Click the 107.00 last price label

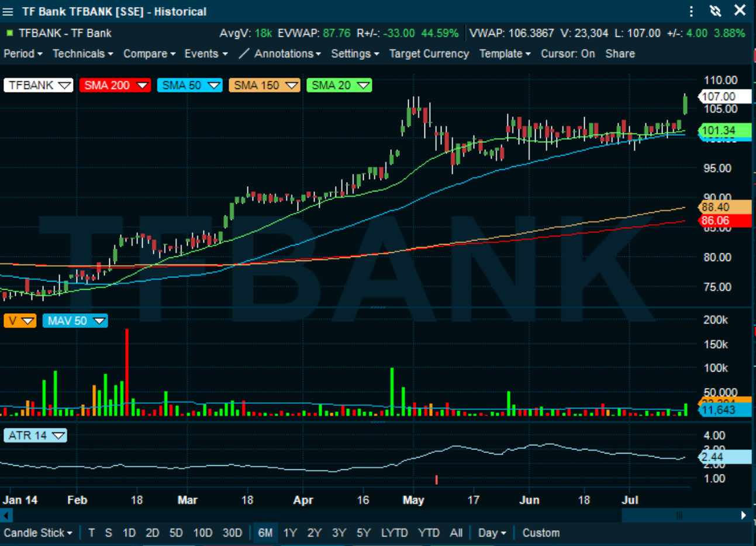tap(724, 97)
